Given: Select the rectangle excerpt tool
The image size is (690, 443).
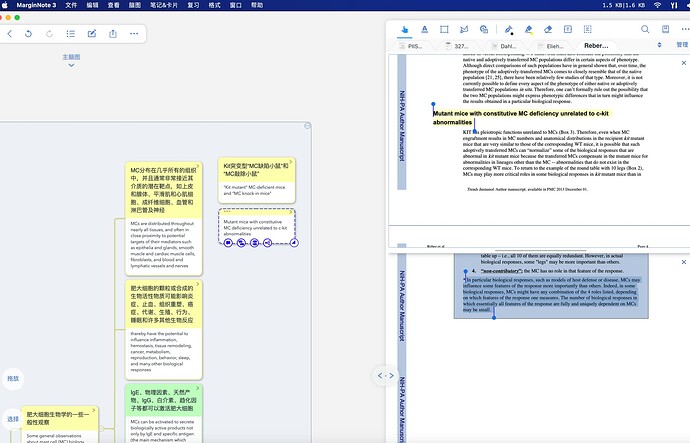Looking at the screenshot, I should (444, 29).
